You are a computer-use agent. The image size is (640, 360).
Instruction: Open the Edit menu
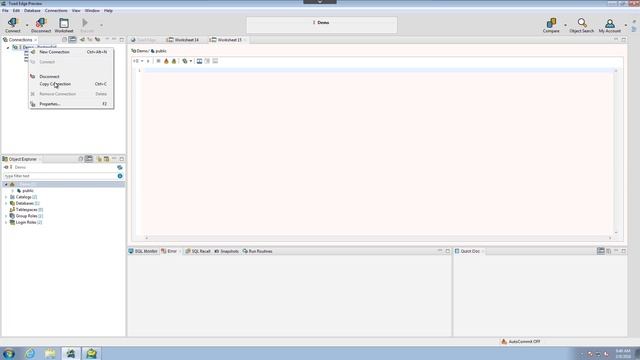[x=16, y=11]
